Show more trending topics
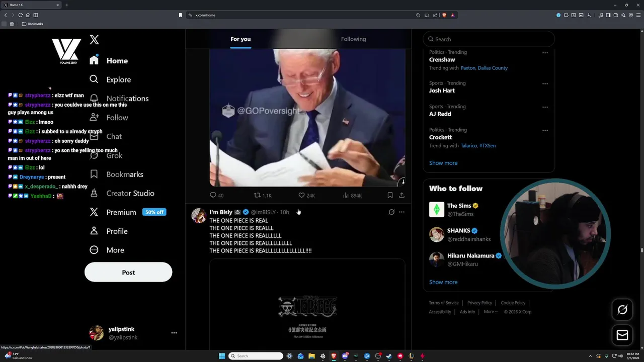Screen dimensions: 644x362 [443, 163]
